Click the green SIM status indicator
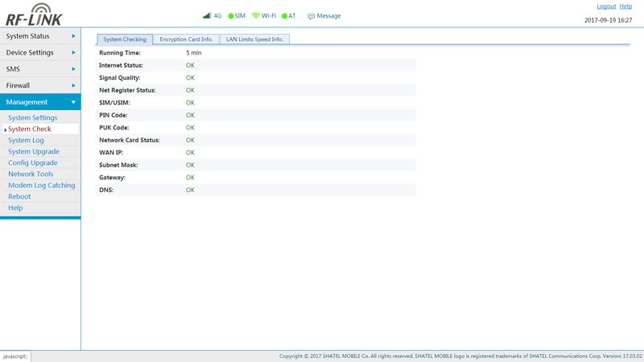 click(x=231, y=16)
